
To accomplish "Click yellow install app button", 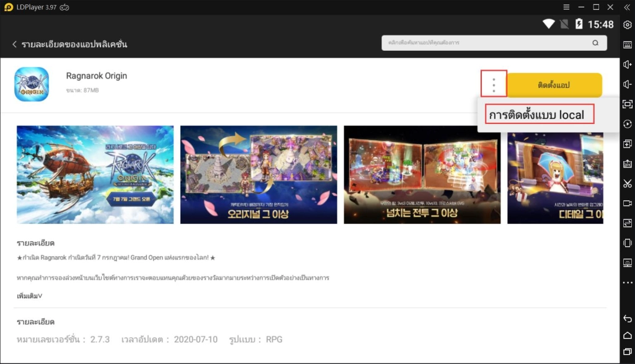I will (554, 85).
